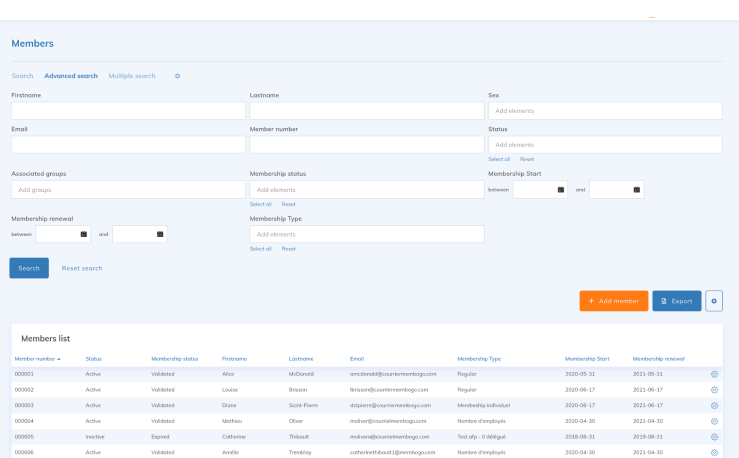Sort list by Membership status header

[174, 359]
